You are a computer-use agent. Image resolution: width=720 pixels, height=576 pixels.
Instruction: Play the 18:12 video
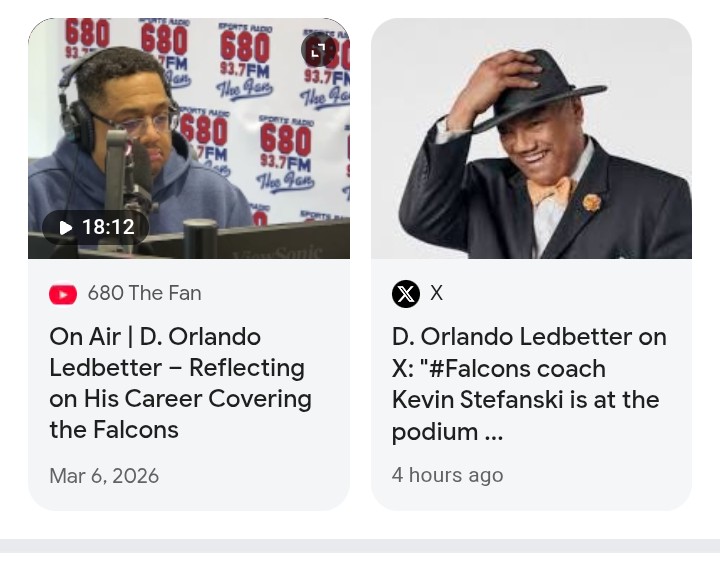[x=96, y=227]
